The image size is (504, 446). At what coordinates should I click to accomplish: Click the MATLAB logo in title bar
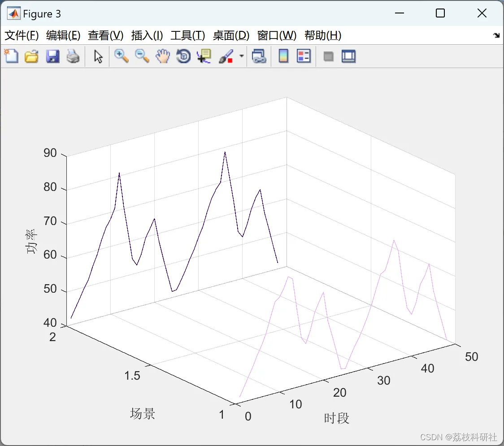(13, 13)
